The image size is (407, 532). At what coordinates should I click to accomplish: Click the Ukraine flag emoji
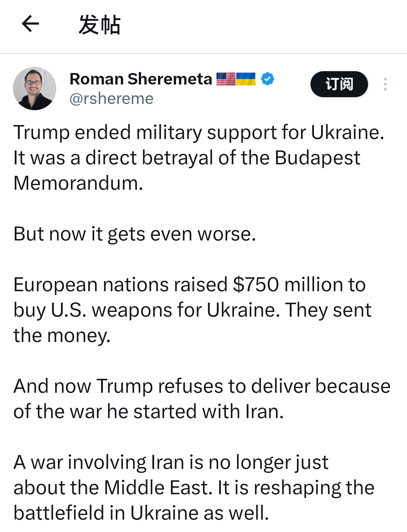click(246, 79)
